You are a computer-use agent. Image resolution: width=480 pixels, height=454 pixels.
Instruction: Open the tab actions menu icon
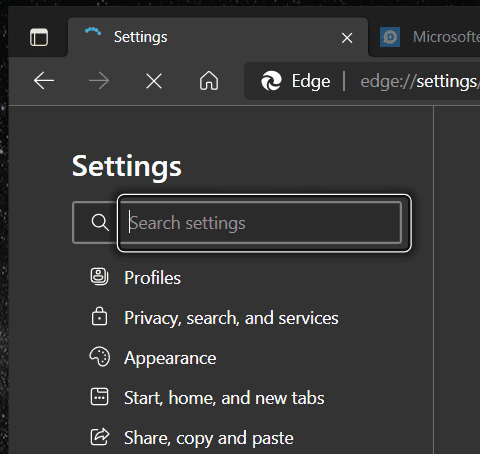[x=39, y=37]
